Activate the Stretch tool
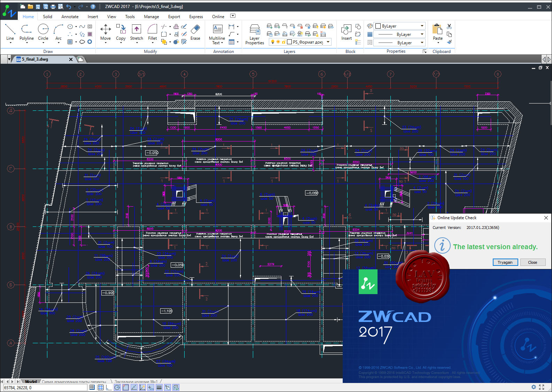The height and width of the screenshot is (392, 552). click(x=137, y=32)
